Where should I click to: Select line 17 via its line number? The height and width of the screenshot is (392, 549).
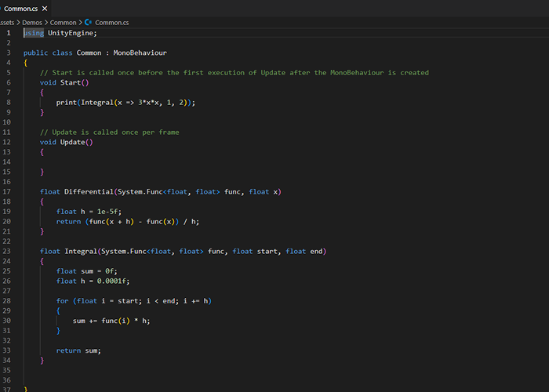[x=6, y=192]
